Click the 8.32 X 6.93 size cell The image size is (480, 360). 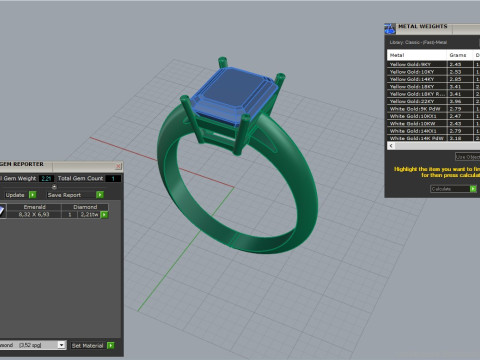[34, 214]
